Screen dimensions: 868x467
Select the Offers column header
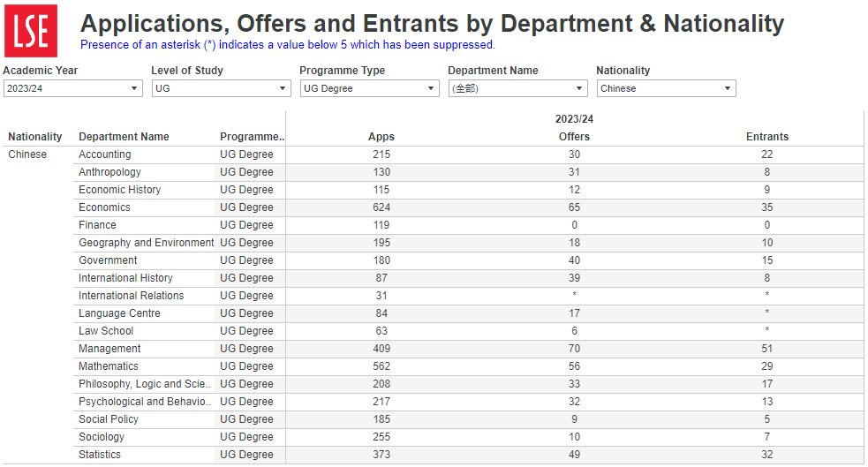click(x=574, y=137)
